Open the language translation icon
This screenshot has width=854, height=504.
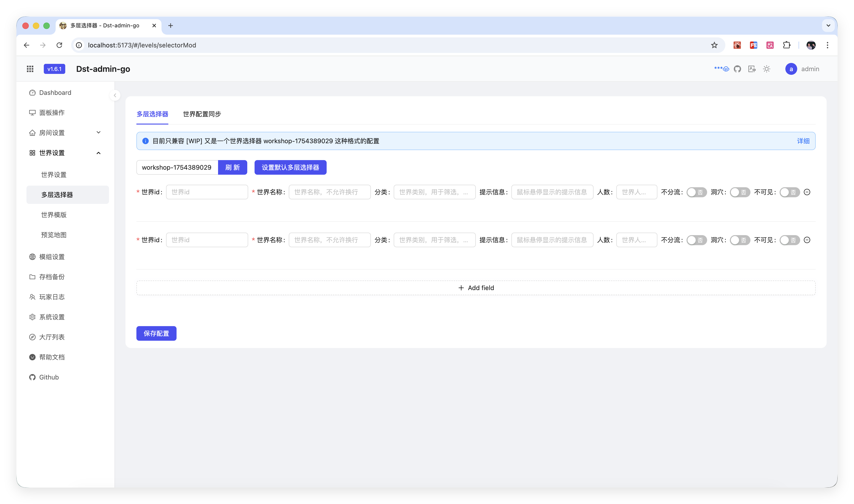click(752, 69)
